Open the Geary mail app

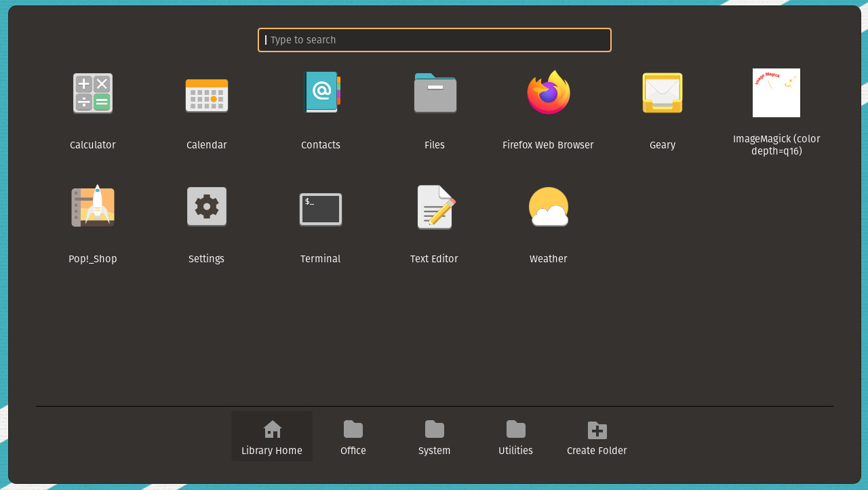click(x=663, y=93)
